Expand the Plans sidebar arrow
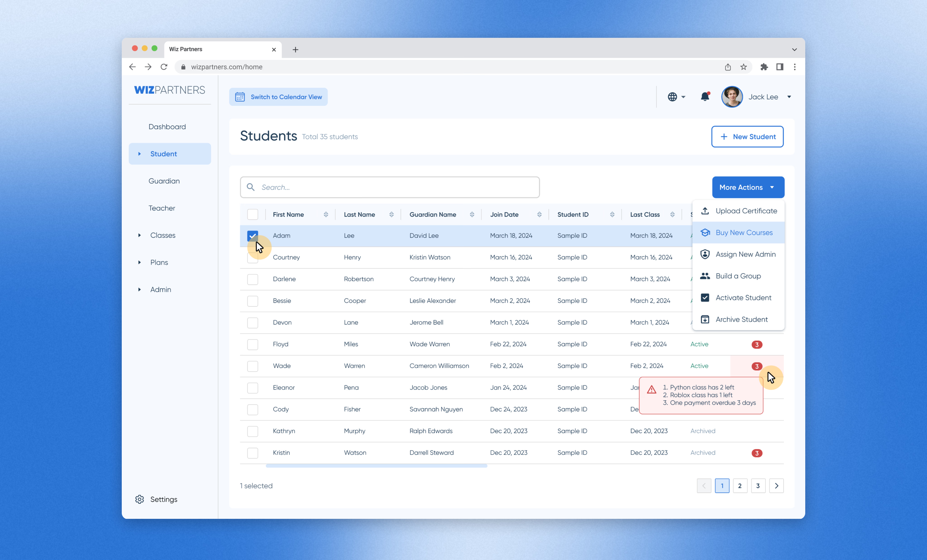927x560 pixels. [x=139, y=262]
